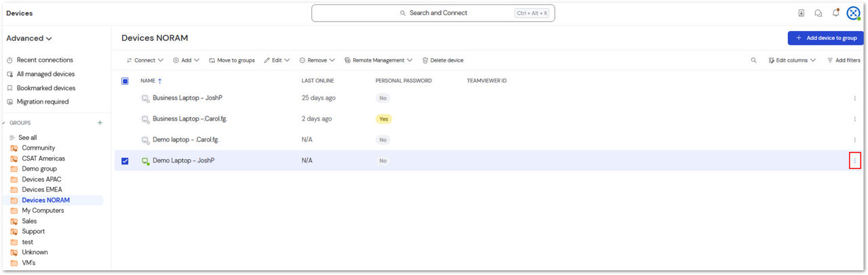Click the online device icon of Demo Laptop - JoshP

145,161
